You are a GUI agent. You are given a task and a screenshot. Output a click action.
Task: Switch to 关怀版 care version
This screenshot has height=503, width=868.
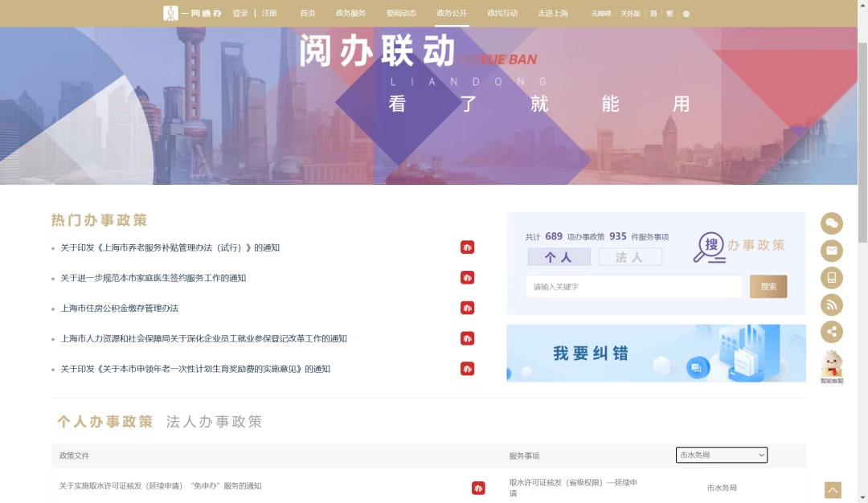tap(630, 14)
